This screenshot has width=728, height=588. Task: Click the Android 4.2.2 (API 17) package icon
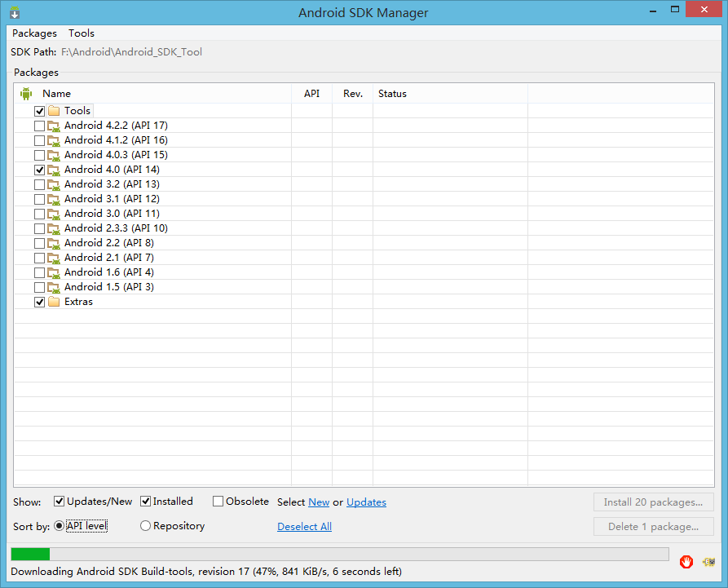click(54, 126)
